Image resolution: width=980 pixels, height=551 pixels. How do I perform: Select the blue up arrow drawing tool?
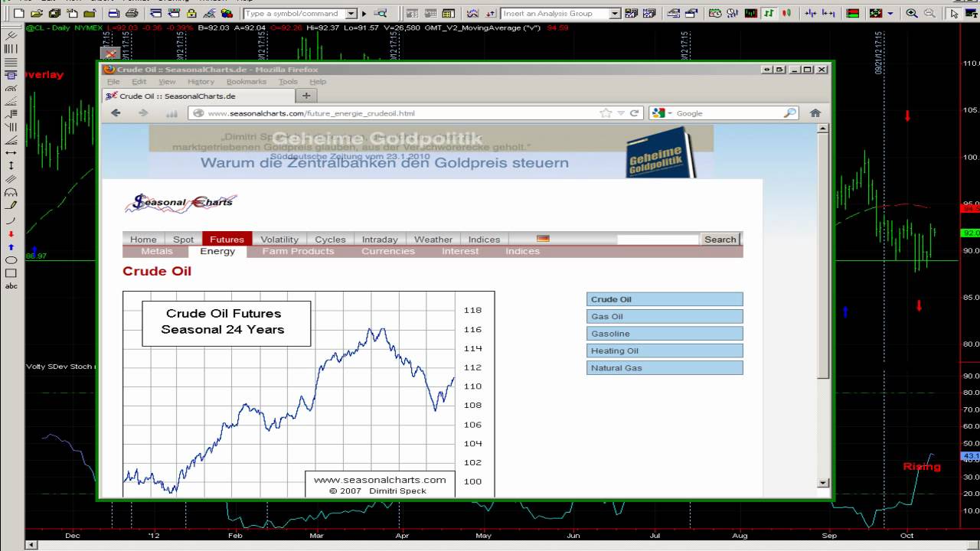click(x=11, y=247)
